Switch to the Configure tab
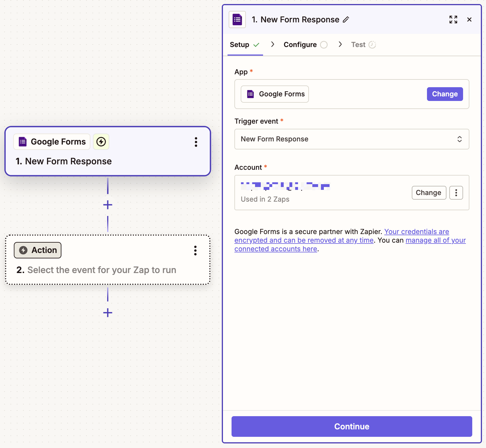486x448 pixels. point(300,44)
